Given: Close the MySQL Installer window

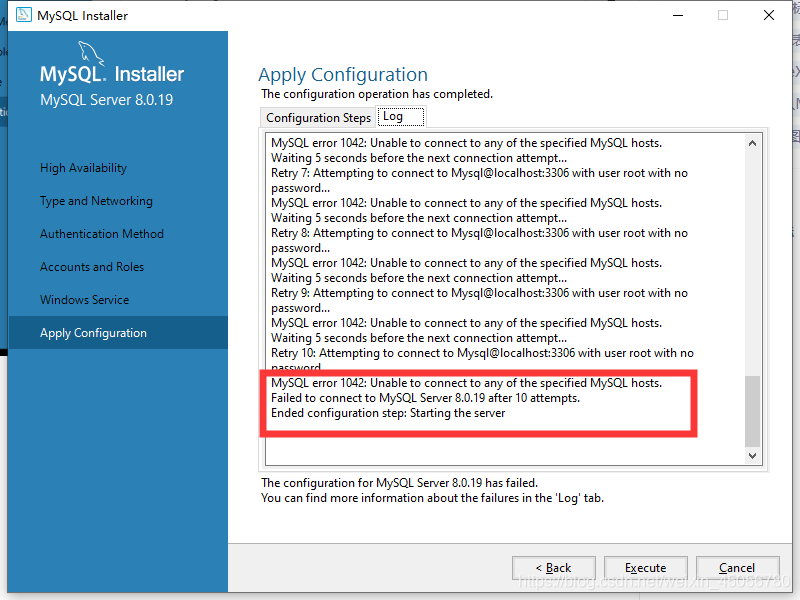Looking at the screenshot, I should click(x=768, y=15).
